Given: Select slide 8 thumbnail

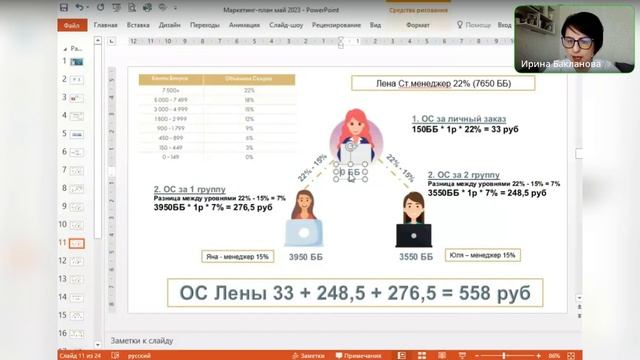Looking at the screenshot, I should pyautogui.click(x=76, y=189).
